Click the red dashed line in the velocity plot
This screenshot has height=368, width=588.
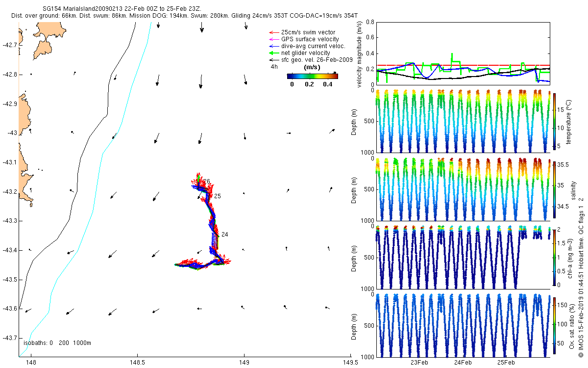click(463, 65)
